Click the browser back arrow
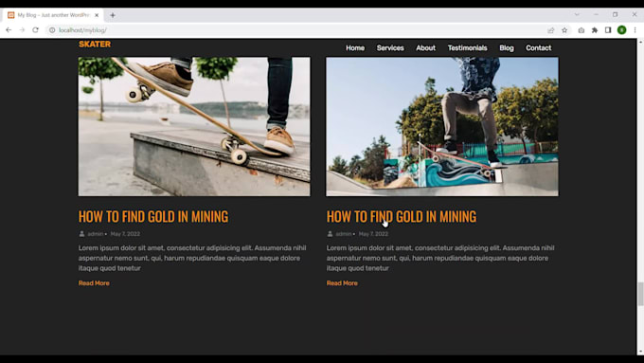Screen dimensions: 644x363 [9, 30]
